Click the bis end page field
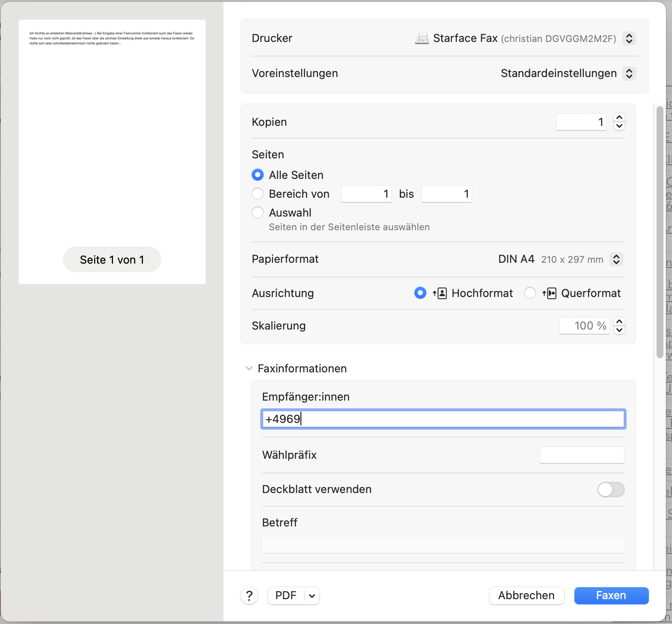 coord(446,194)
